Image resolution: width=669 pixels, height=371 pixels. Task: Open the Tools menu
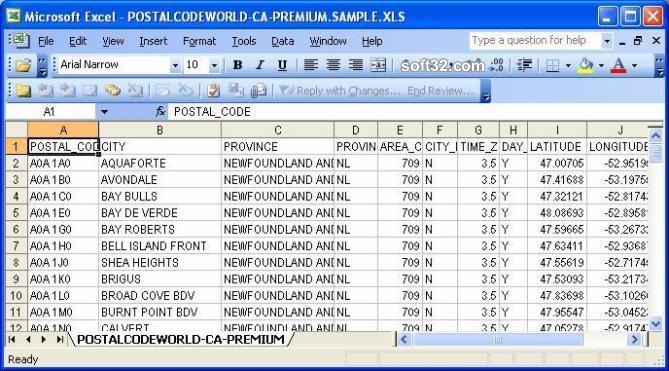[244, 41]
